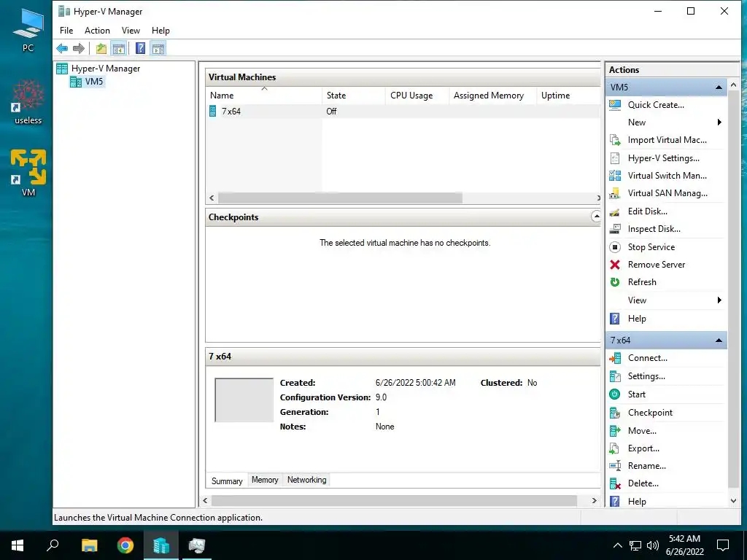Click the 7x64 preview thumbnail

tap(244, 400)
